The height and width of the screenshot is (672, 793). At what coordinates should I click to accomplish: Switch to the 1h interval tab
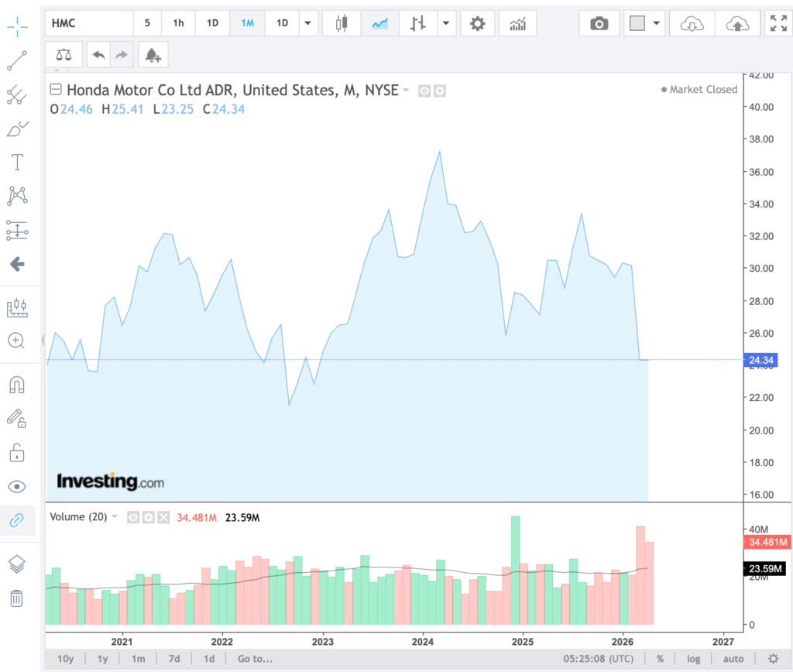[178, 23]
